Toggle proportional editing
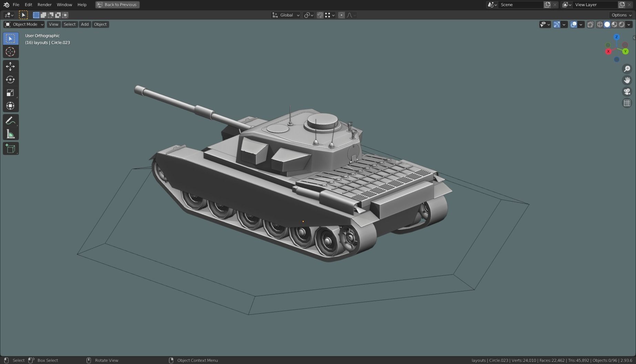The width and height of the screenshot is (636, 364). pyautogui.click(x=341, y=15)
